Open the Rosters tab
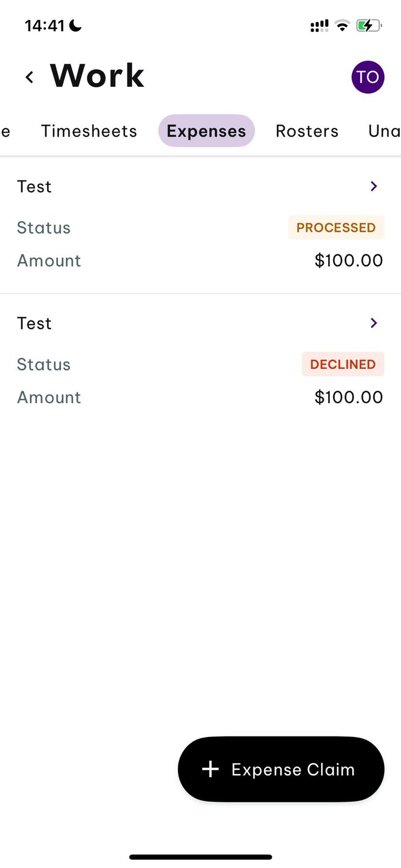This screenshot has height=868, width=401. [307, 131]
